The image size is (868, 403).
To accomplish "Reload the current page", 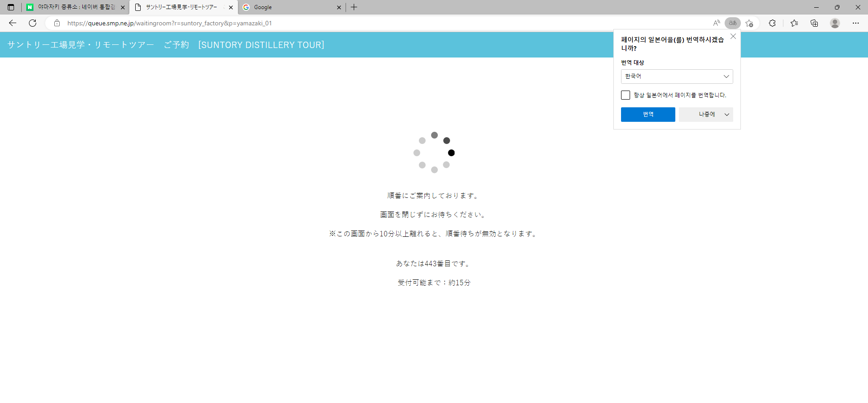I will (x=33, y=23).
